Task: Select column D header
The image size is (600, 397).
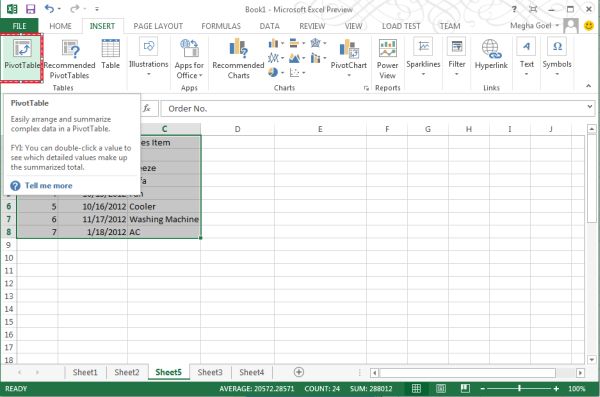Action: click(x=237, y=129)
